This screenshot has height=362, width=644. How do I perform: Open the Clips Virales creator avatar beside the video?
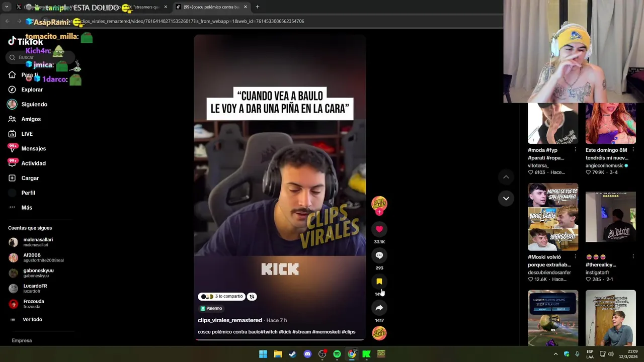(x=379, y=203)
